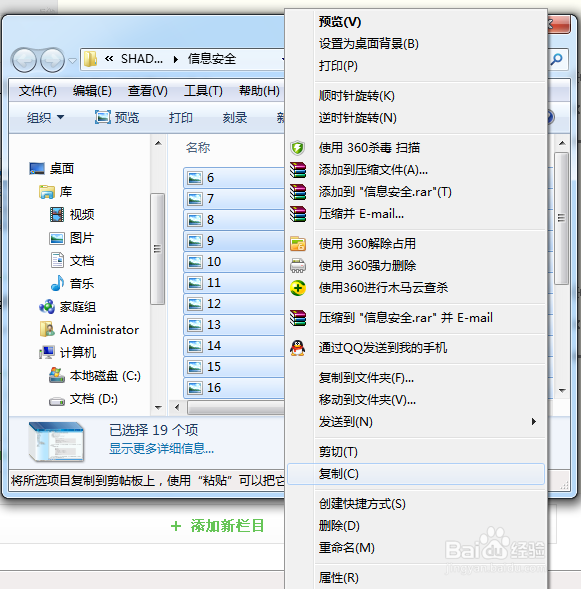
Task: Click the 名称 column header
Action: coord(198,147)
